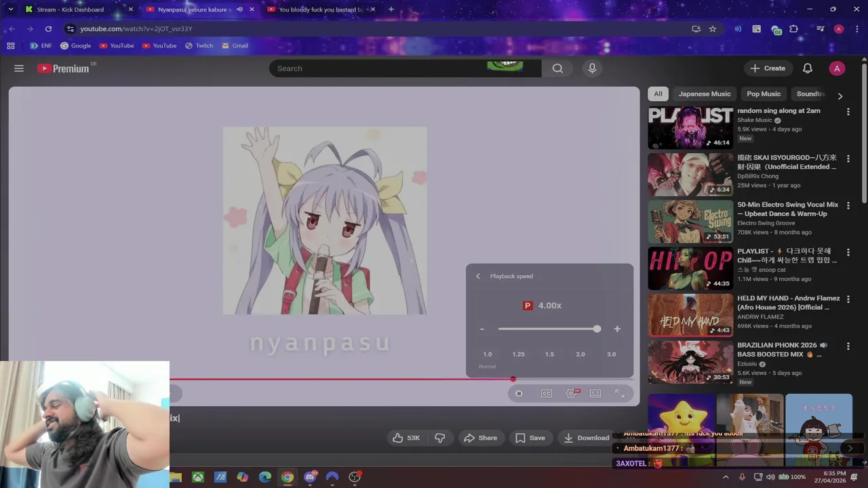Select the Soundtracks chip

810,94
